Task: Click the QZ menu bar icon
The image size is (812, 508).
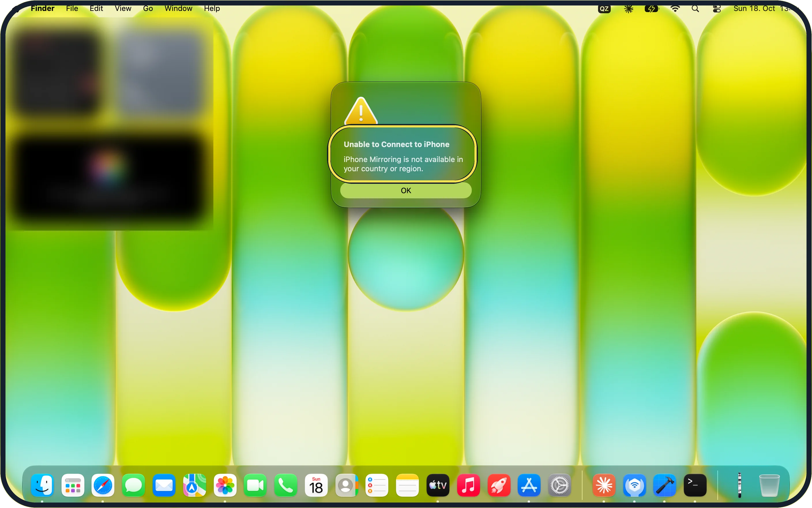Action: (604, 9)
